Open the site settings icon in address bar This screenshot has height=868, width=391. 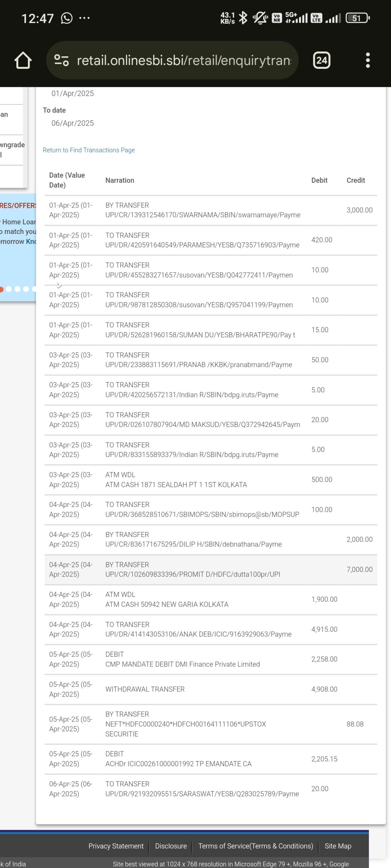(61, 60)
